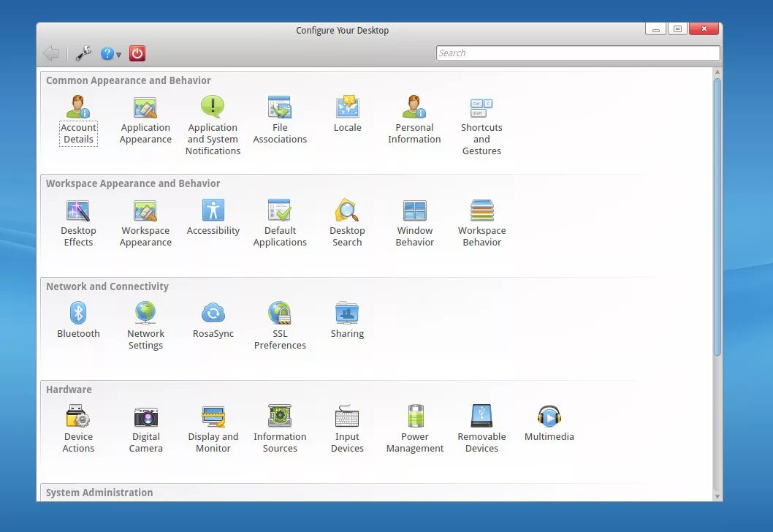This screenshot has height=532, width=773.
Task: Open Input Devices settings
Action: pyautogui.click(x=348, y=430)
